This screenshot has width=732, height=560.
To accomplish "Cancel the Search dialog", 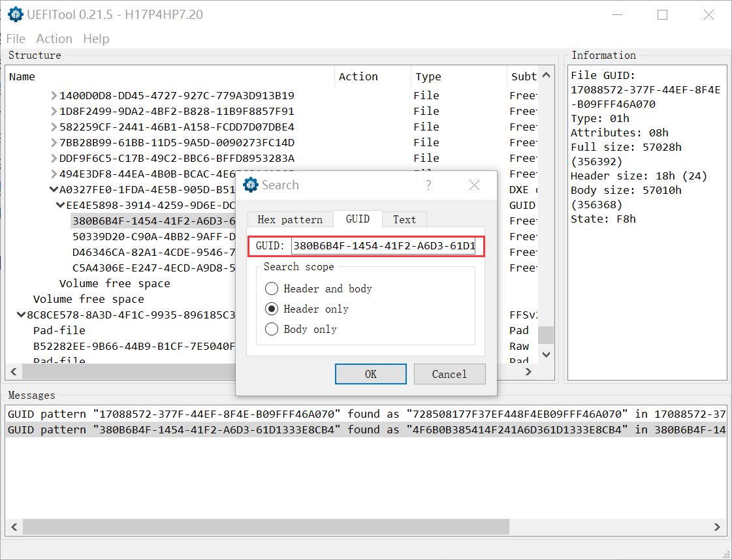I will (x=449, y=374).
